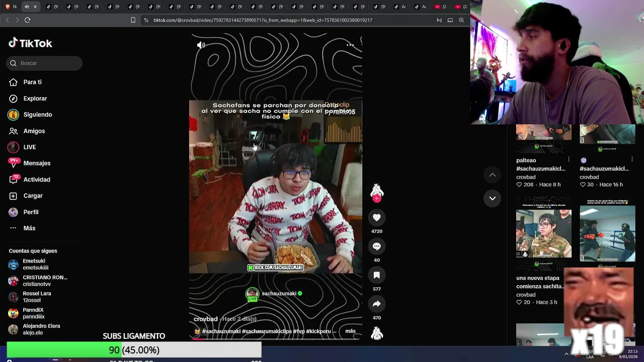The width and height of the screenshot is (644, 362).
Task: Like the palteao video with 208 likes
Action: point(519,185)
